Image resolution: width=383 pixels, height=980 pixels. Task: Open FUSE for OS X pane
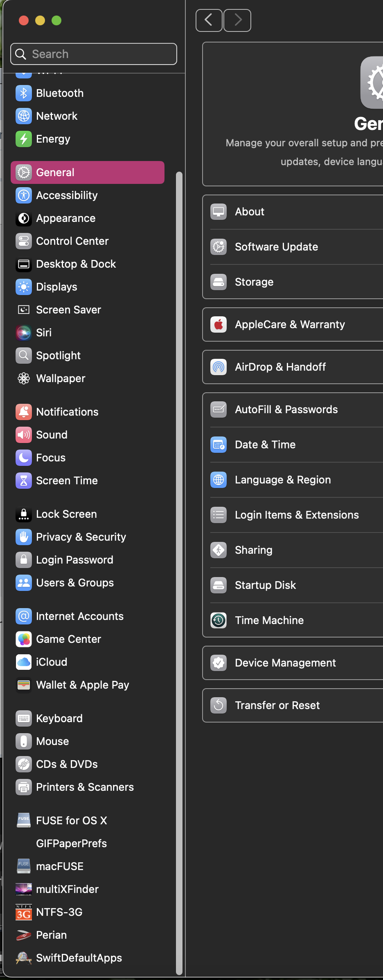coord(88,821)
